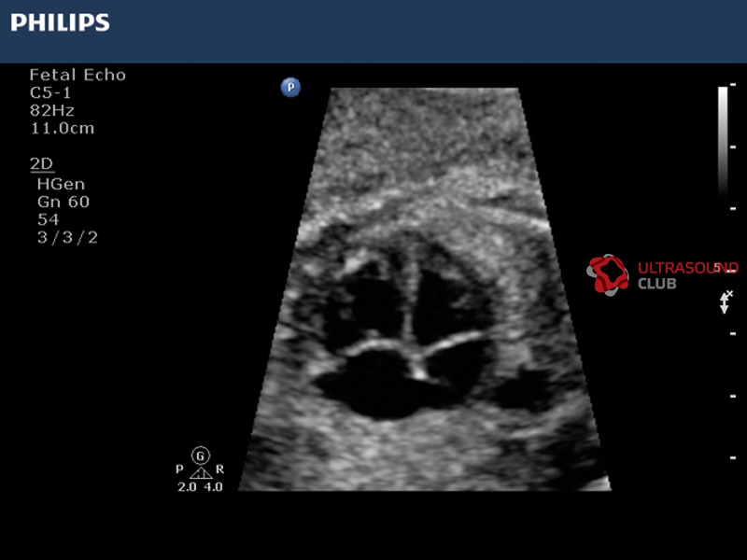Image resolution: width=747 pixels, height=560 pixels.
Task: Click the penetration/resolution triangle icon
Action: coord(201,473)
